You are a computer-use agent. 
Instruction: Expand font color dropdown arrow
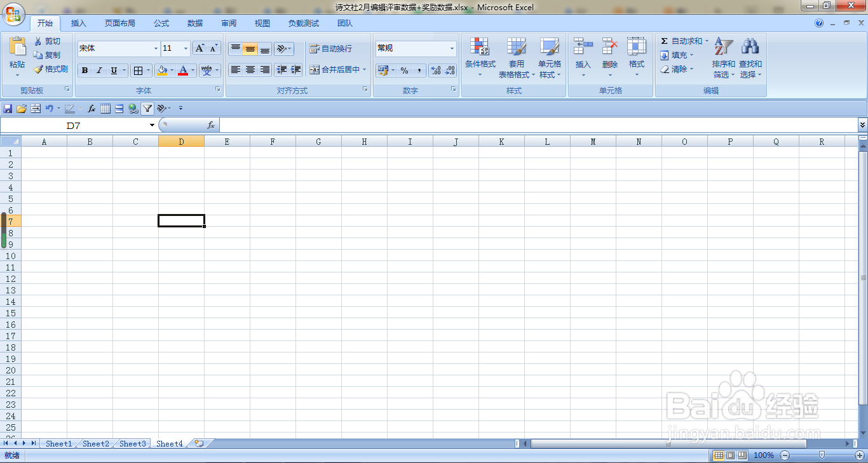[x=193, y=70]
